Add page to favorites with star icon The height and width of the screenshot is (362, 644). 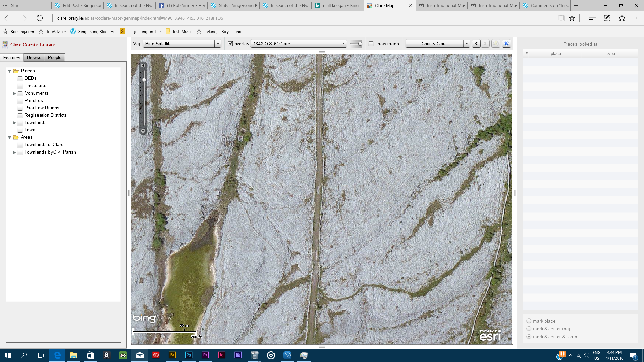tap(572, 18)
